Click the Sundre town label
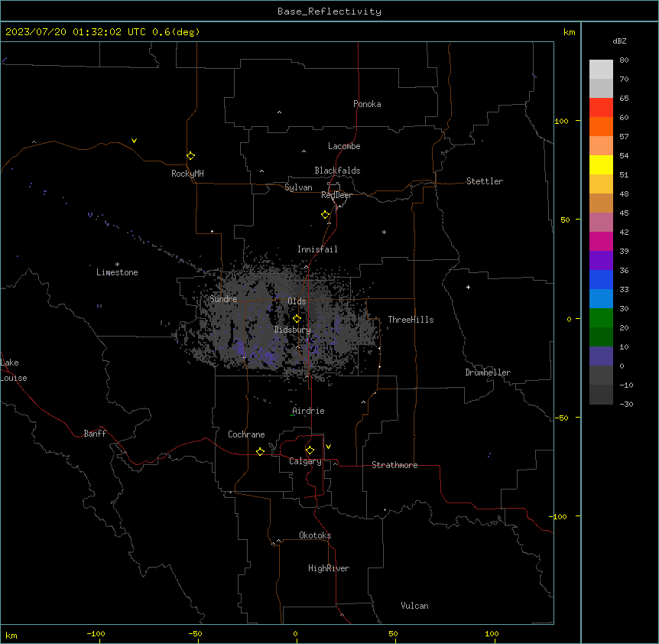This screenshot has height=644, width=659. pyautogui.click(x=223, y=299)
